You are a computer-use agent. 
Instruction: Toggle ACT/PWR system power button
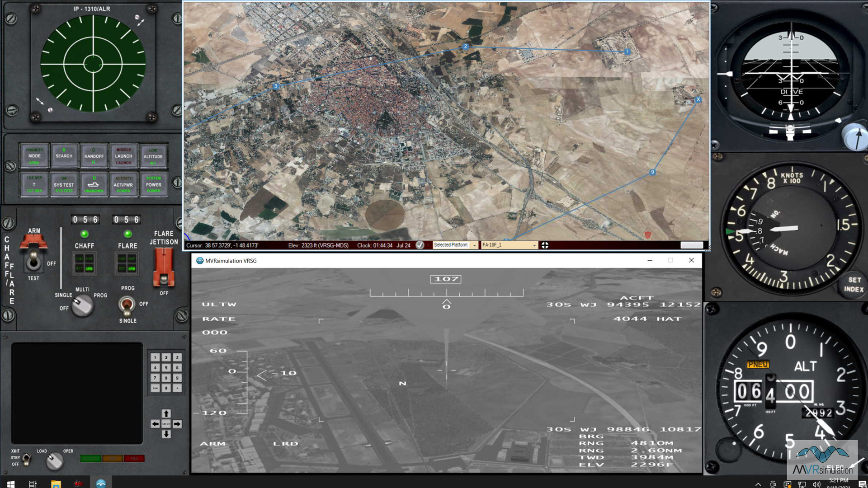123,185
